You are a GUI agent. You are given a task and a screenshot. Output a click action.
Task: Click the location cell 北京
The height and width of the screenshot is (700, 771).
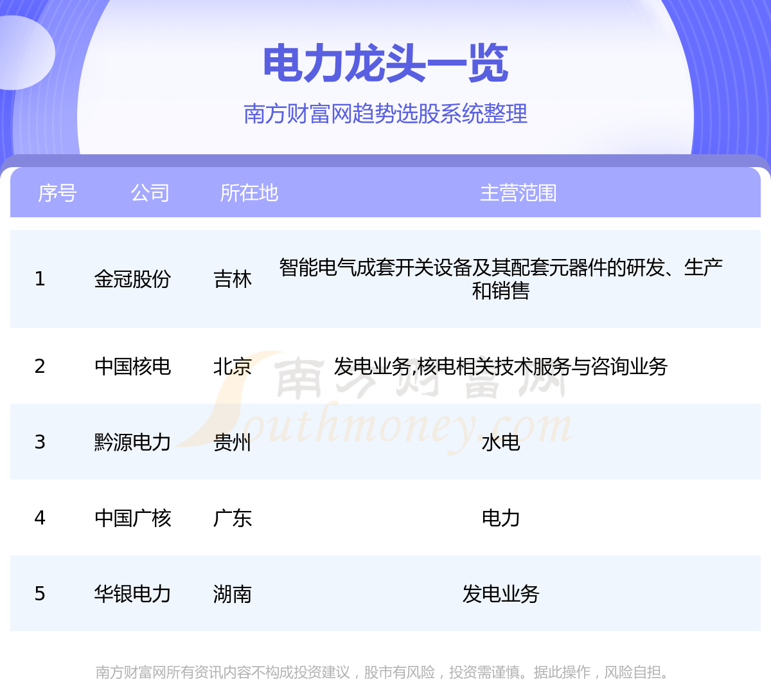[x=232, y=366]
